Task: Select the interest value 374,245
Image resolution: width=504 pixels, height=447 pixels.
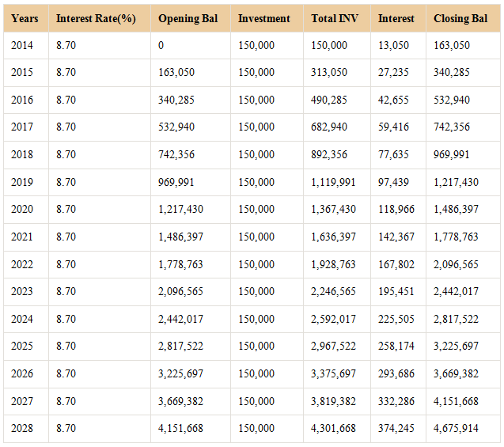Action: (396, 429)
